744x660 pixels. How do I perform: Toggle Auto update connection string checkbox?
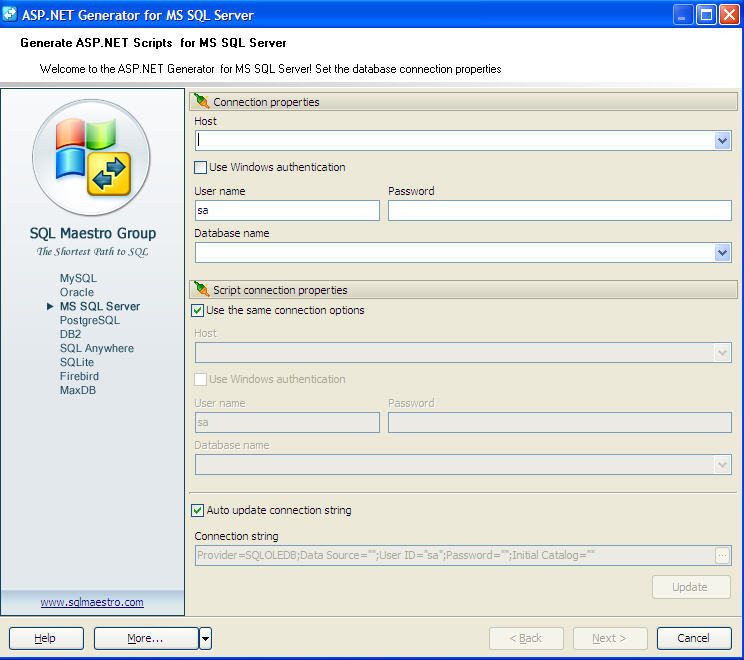pyautogui.click(x=197, y=511)
